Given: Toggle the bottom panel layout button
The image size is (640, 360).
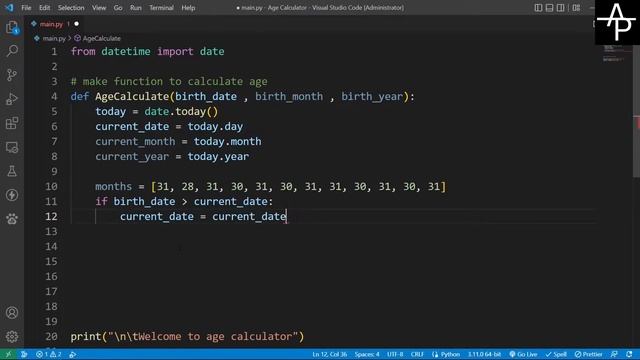Looking at the screenshot, I should coord(549,8).
